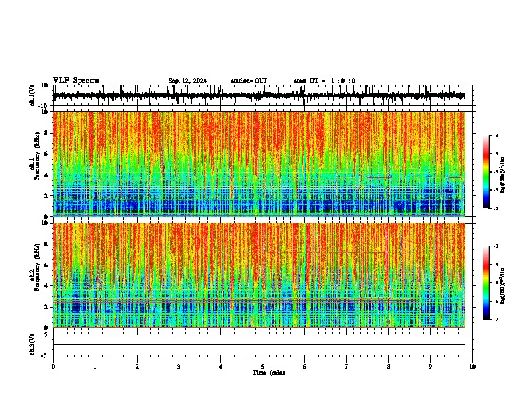Click time axis tick label '10'
The height and width of the screenshot is (411, 532).
point(472,367)
